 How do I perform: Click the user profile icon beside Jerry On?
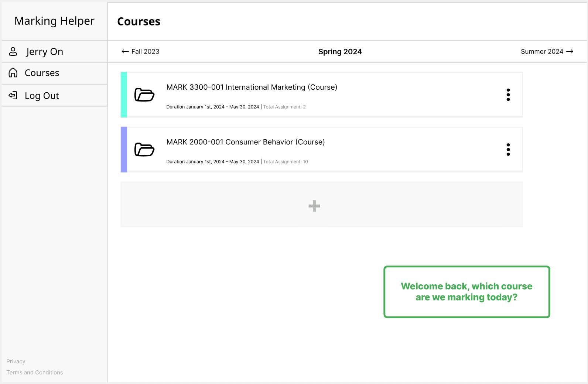[13, 51]
